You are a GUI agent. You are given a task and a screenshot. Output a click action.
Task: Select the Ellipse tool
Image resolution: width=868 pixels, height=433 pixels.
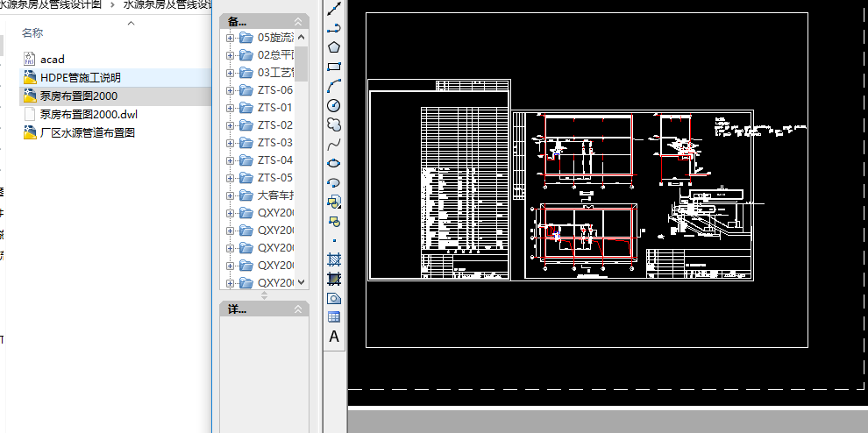click(334, 163)
